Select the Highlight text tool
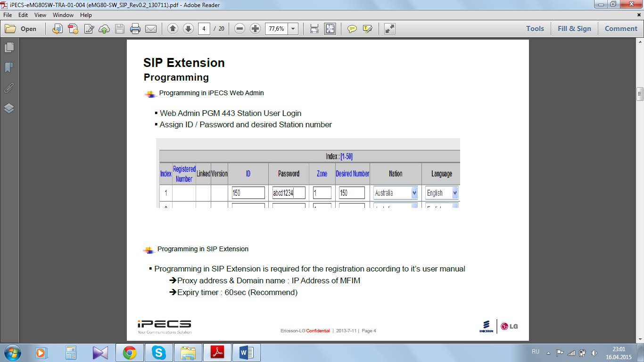The width and height of the screenshot is (644, 362). [368, 29]
